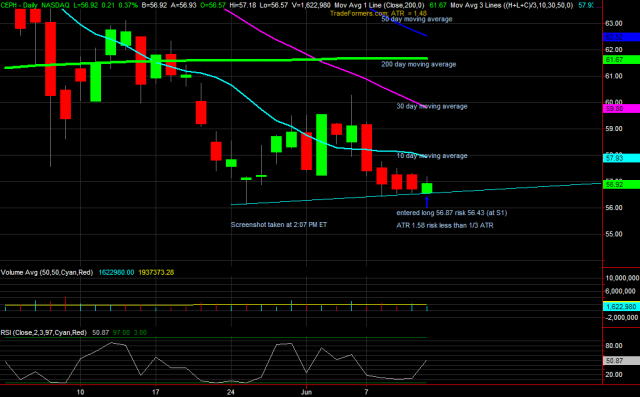The image size is (640, 397).
Task: Select the green 97.00 RSI overbought value
Action: [121, 333]
